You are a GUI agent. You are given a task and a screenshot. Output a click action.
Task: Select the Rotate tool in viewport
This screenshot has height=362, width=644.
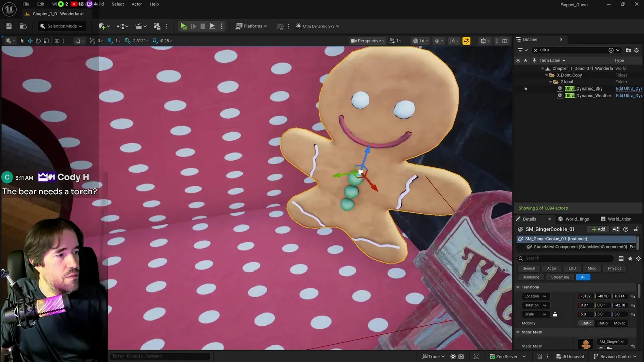pos(38,41)
